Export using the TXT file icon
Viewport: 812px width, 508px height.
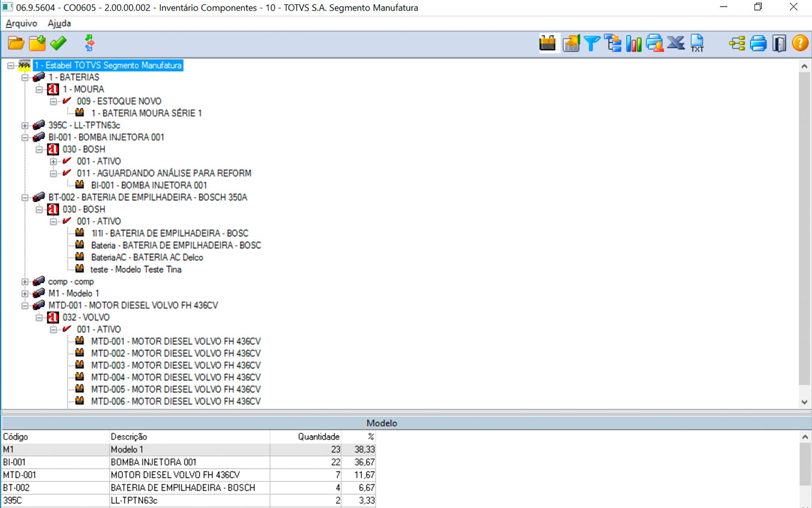tap(697, 43)
